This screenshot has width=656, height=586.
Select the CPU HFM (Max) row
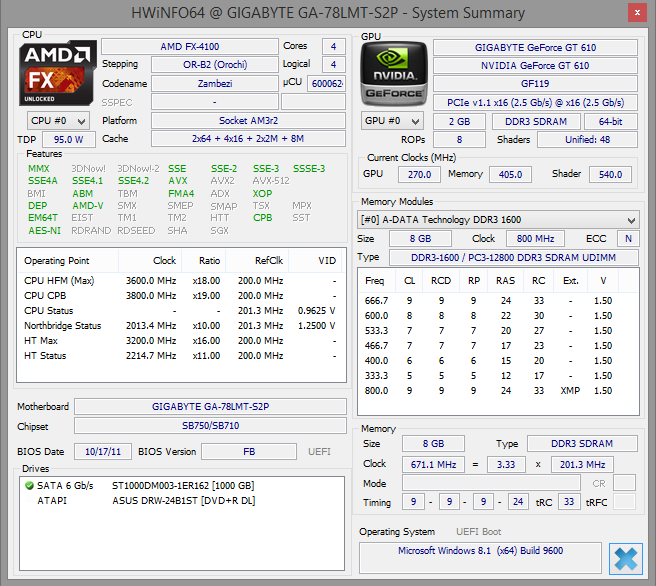pos(180,281)
